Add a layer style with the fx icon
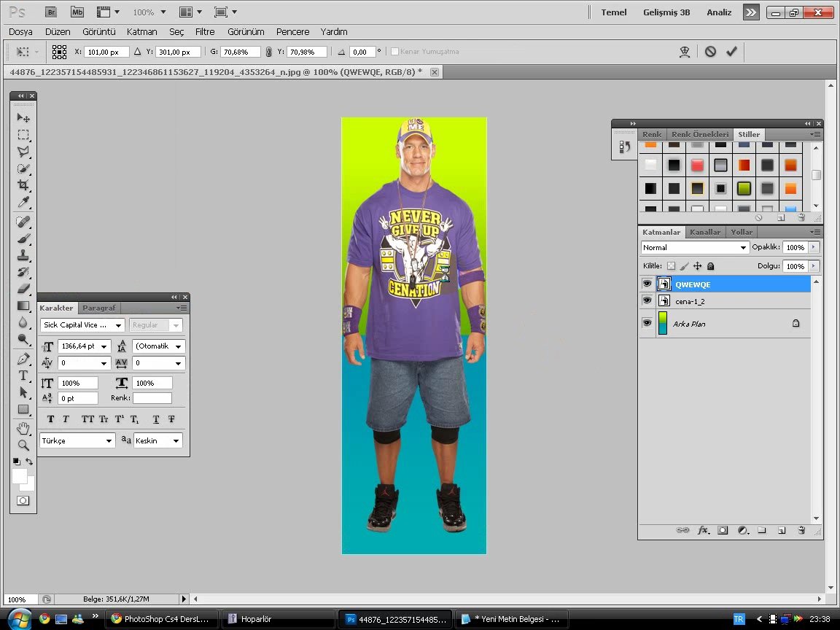Image resolution: width=840 pixels, height=630 pixels. [703, 530]
